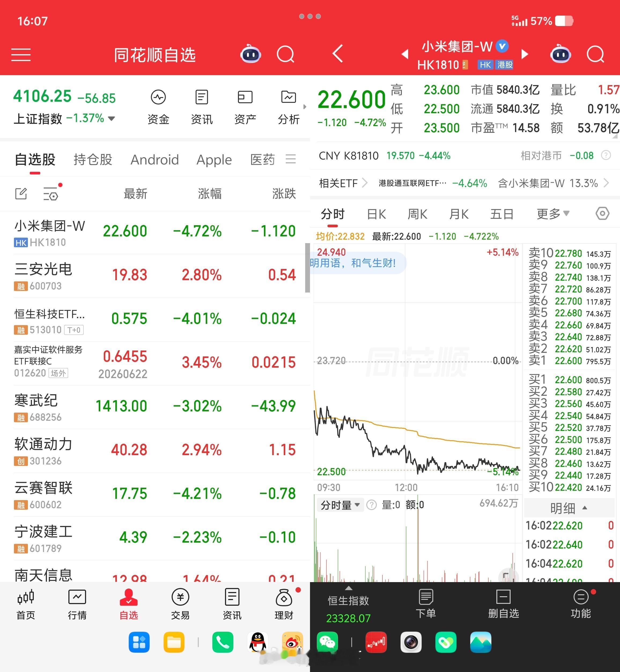
Task: Open search in the 同花顺自选 header
Action: (286, 54)
